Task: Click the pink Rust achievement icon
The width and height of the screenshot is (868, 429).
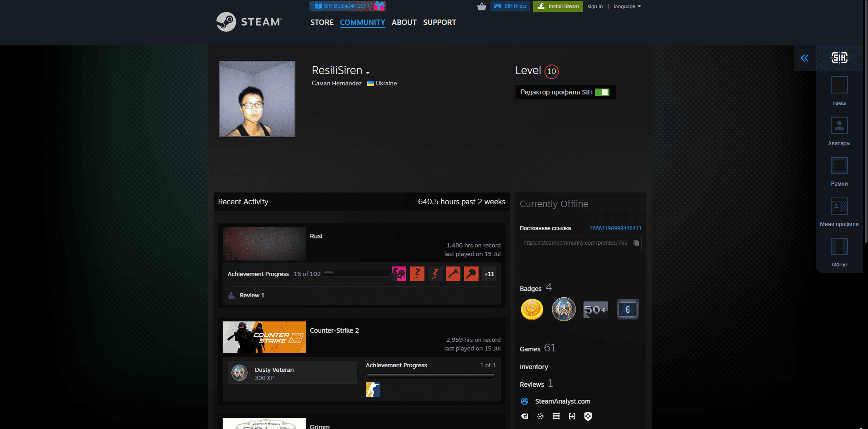Action: (x=399, y=274)
